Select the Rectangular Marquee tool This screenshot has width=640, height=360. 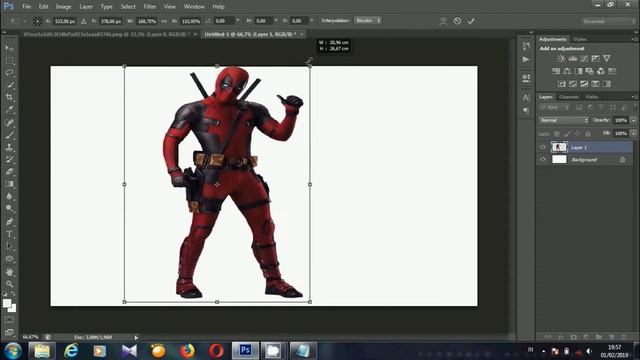[9, 60]
